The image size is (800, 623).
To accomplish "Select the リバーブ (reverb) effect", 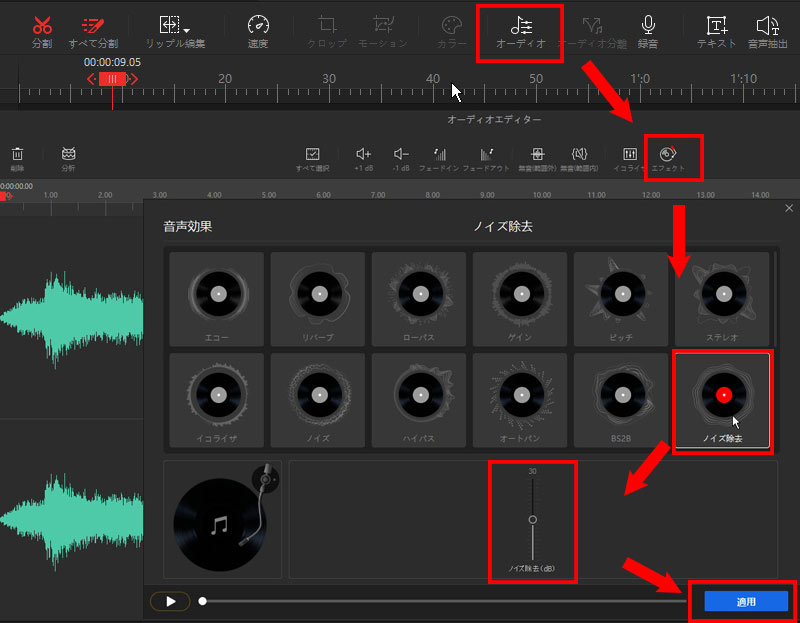I will [x=318, y=299].
